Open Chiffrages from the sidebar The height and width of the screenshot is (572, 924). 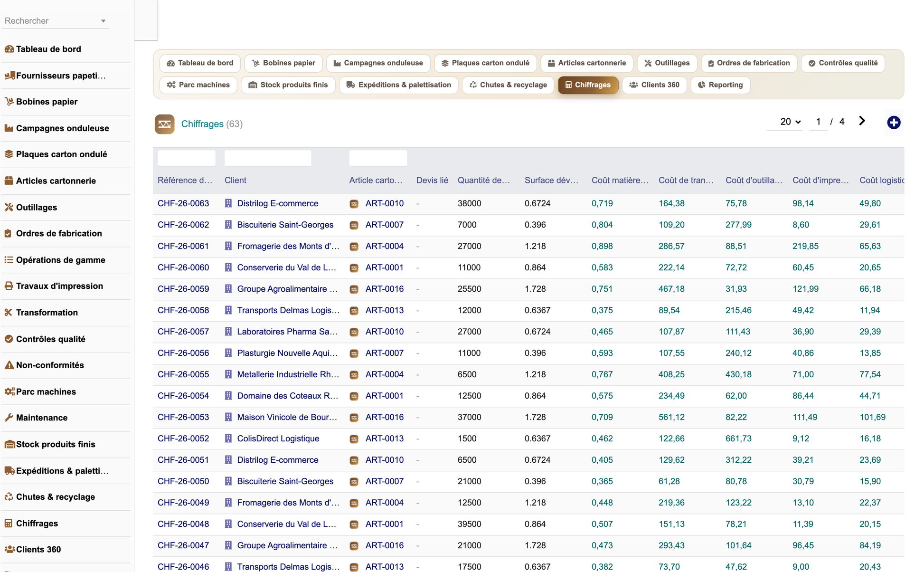click(66, 524)
